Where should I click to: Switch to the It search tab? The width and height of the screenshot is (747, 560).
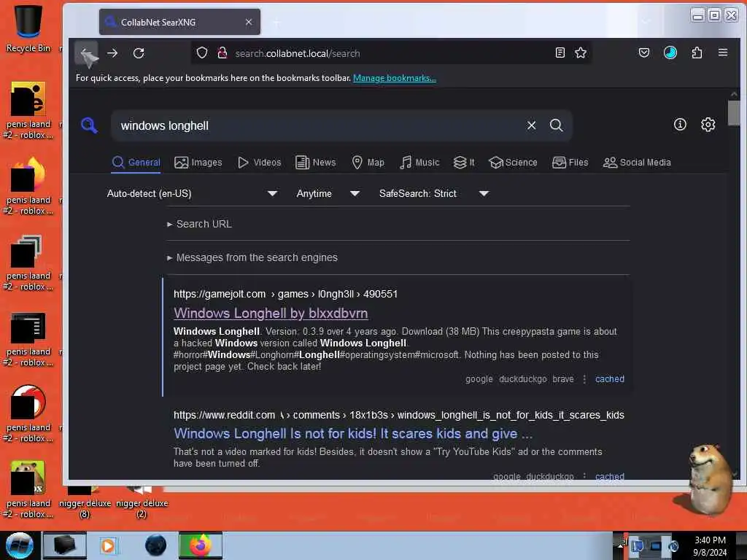[464, 163]
